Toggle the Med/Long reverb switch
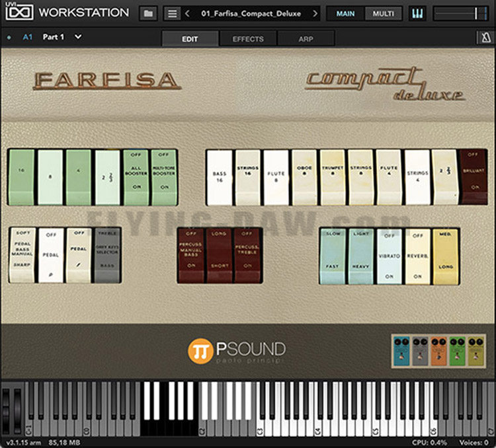496x448 pixels. (445, 256)
